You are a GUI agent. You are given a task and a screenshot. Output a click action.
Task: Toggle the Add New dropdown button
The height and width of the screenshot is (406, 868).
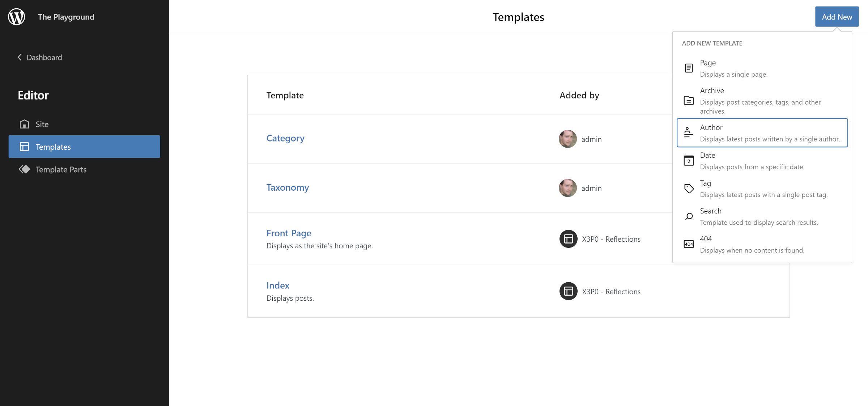click(x=837, y=17)
